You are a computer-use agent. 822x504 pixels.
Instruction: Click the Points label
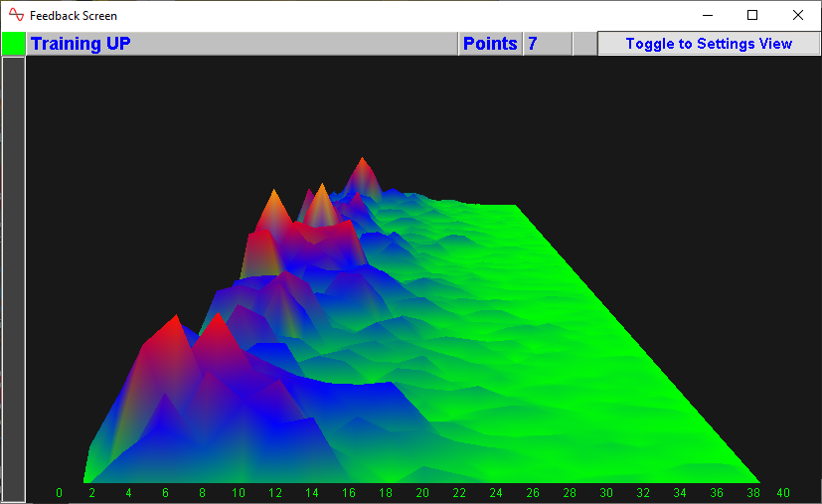(490, 44)
